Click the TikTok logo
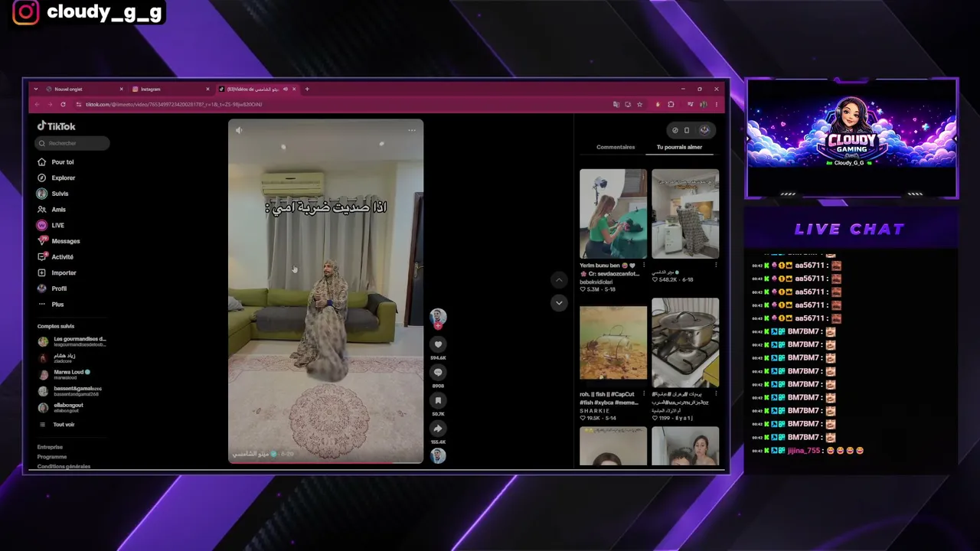 tap(57, 126)
